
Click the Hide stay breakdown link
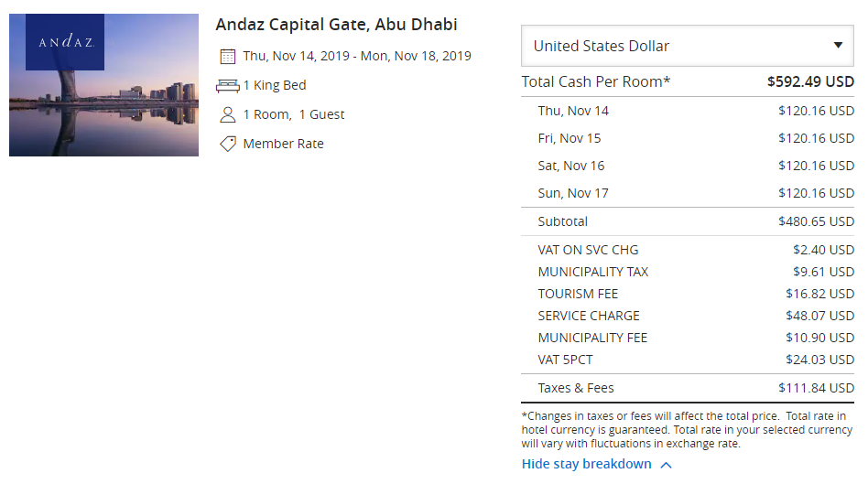[586, 464]
